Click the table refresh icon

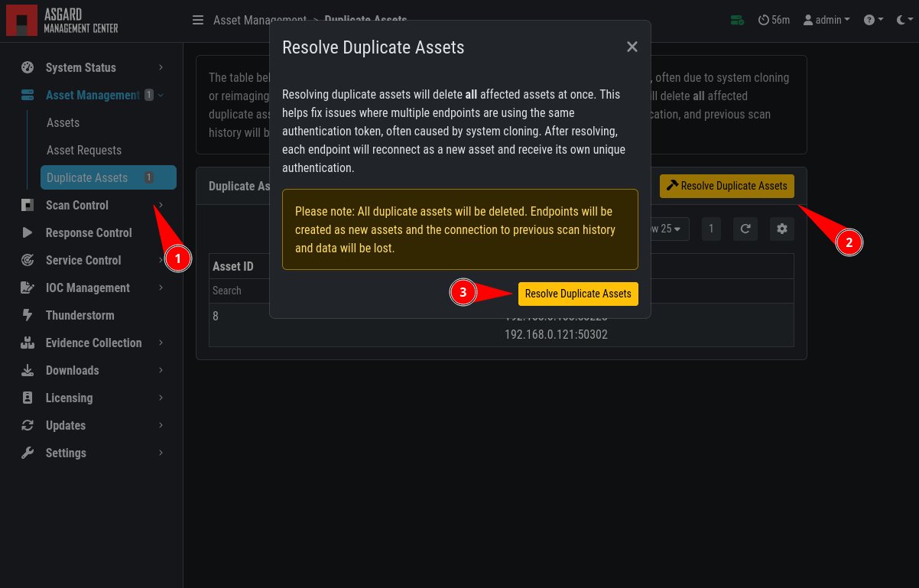click(745, 229)
